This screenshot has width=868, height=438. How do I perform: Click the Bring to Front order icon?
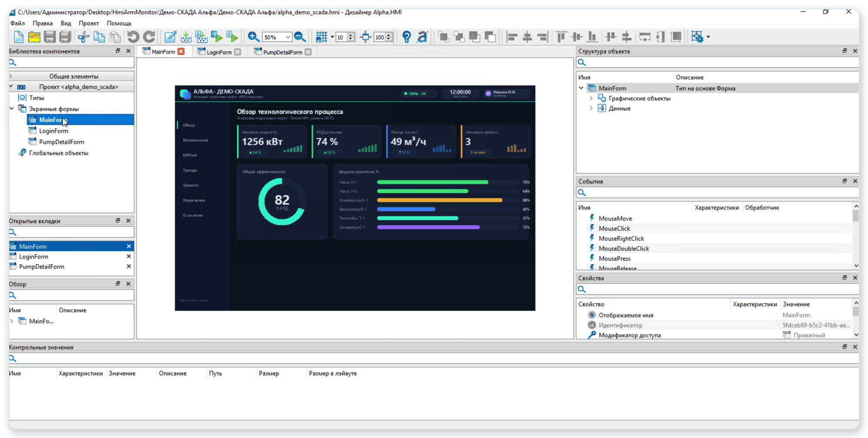[444, 37]
